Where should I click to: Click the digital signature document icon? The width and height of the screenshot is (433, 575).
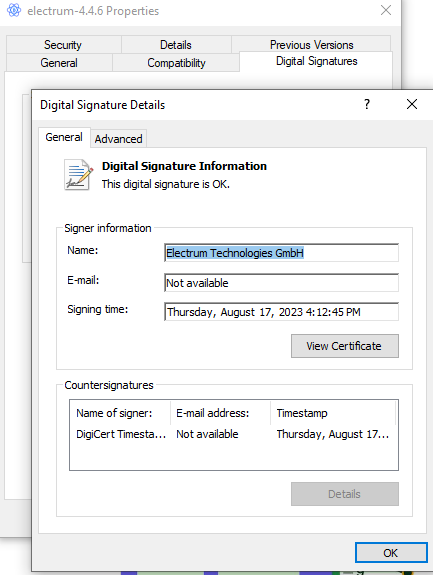point(78,175)
